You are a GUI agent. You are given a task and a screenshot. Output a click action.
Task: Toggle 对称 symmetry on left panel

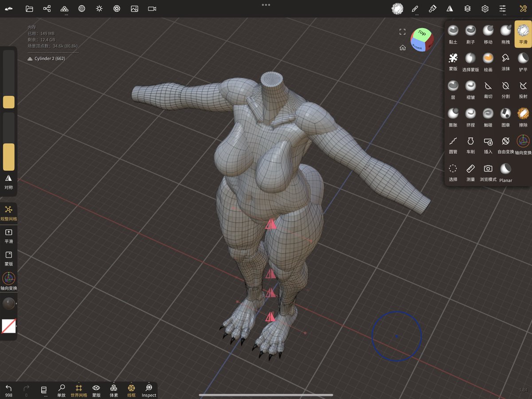(x=9, y=182)
